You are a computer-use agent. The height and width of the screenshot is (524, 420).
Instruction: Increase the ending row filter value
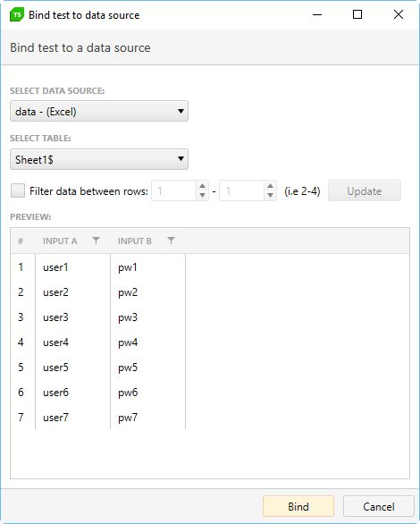(x=271, y=186)
